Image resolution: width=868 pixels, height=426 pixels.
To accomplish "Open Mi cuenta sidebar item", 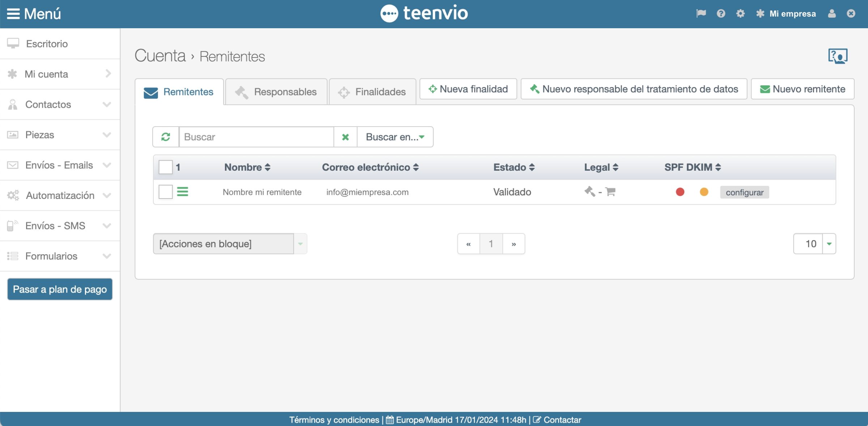I will [x=60, y=74].
